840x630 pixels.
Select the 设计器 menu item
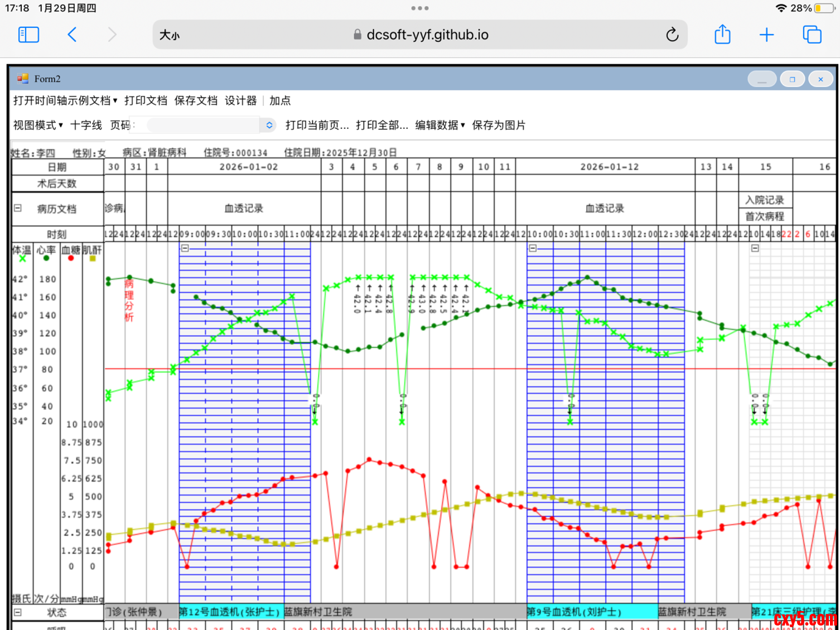click(240, 100)
